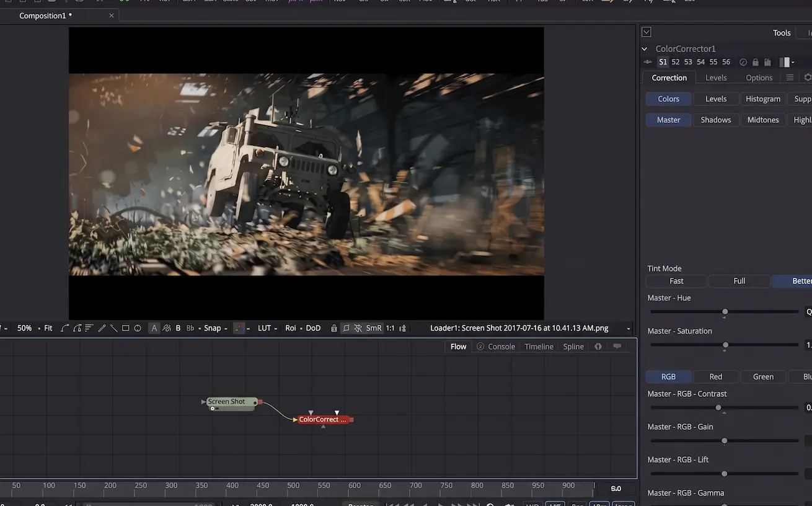Select the ColorCorrect node in flow

[322, 420]
